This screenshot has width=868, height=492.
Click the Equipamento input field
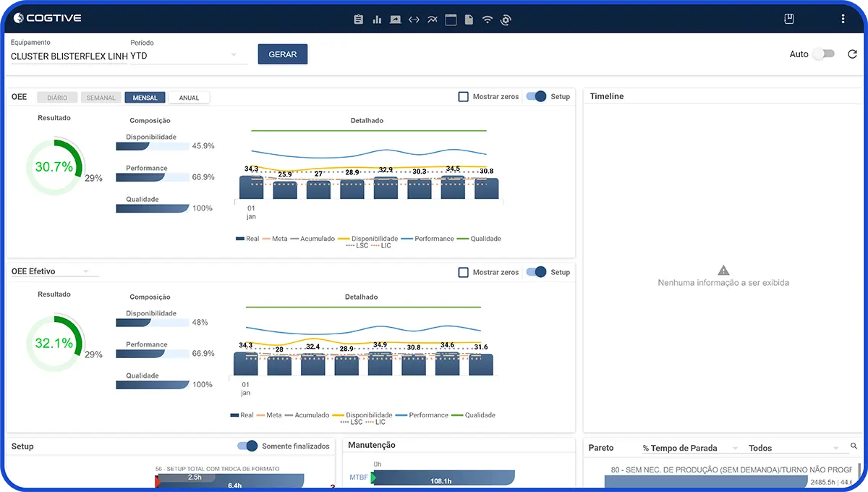tap(69, 56)
